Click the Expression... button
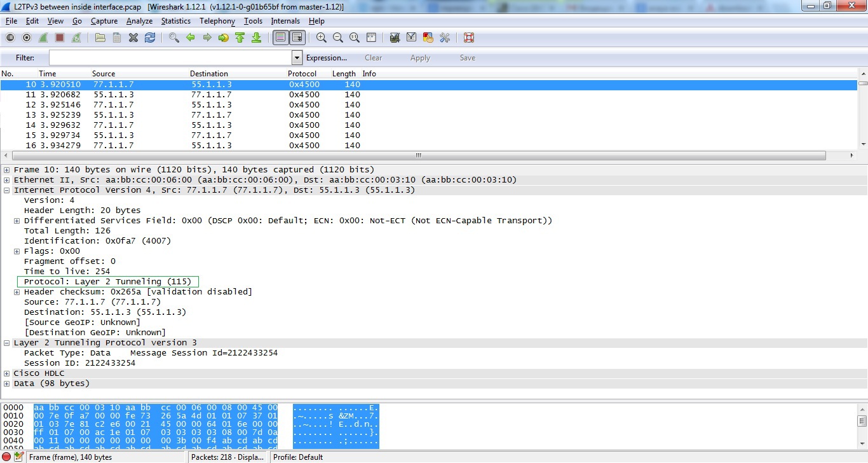 click(327, 58)
